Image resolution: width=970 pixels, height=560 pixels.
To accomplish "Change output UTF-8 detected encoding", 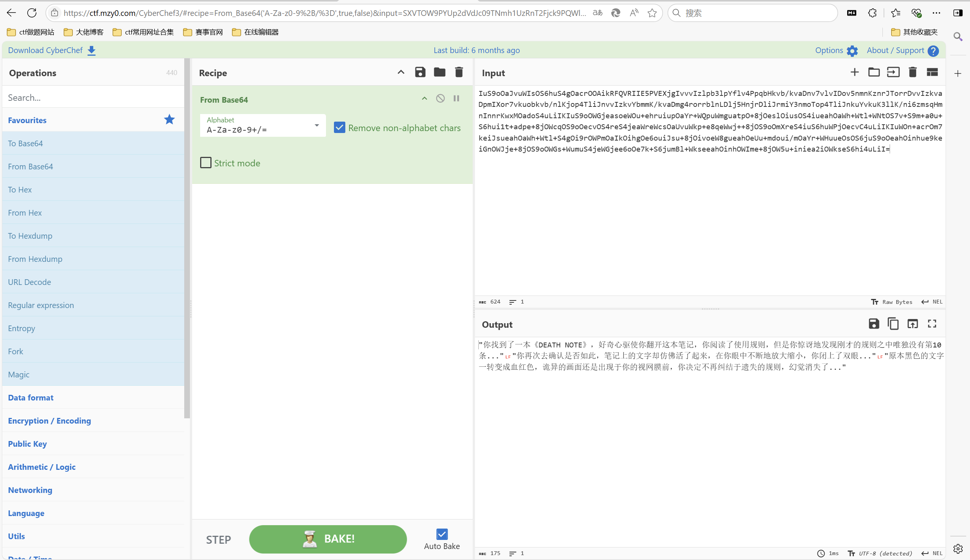I will pyautogui.click(x=880, y=553).
